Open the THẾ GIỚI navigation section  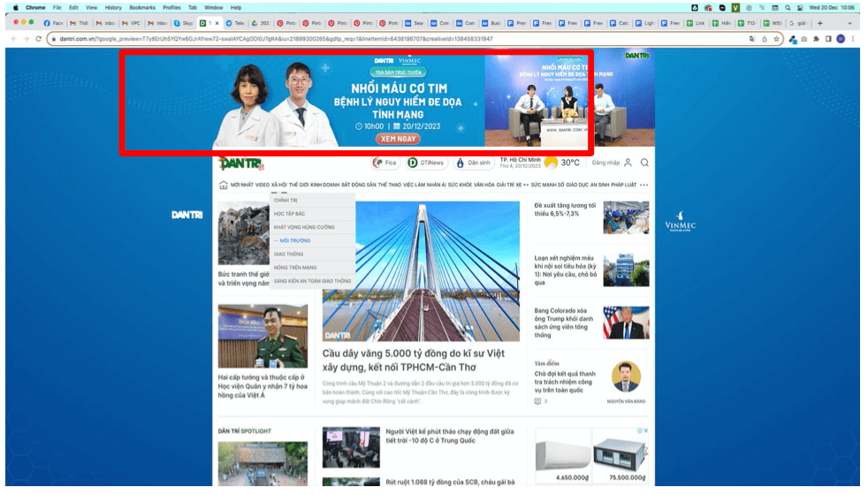click(299, 185)
